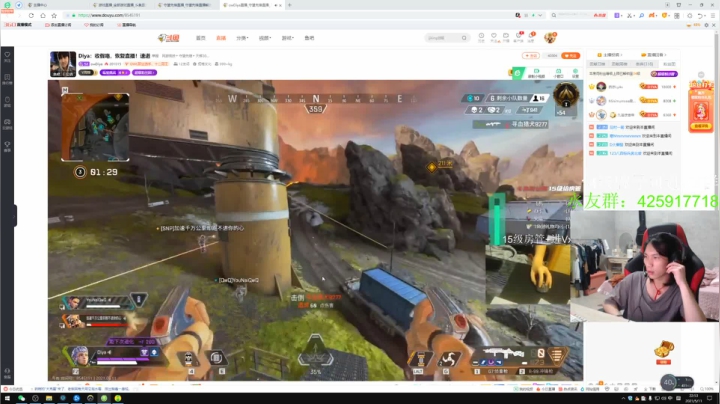
Task: Open the user avatar in site header
Action: coord(550,38)
